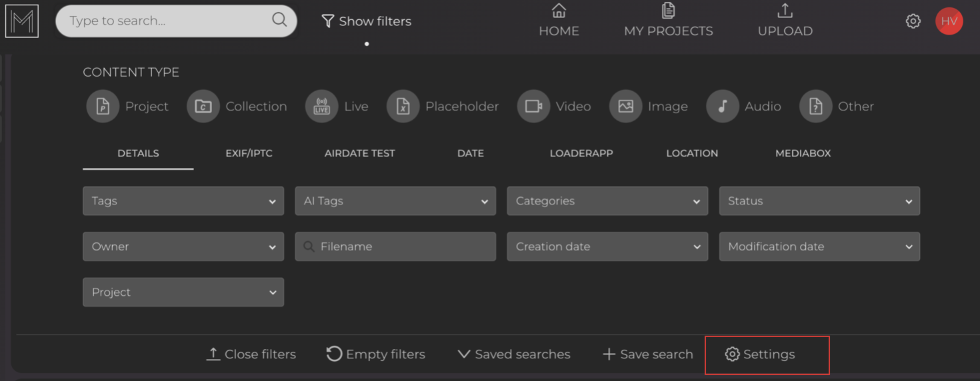Open the Status dropdown
Screen dimensions: 980x381
coord(819,201)
